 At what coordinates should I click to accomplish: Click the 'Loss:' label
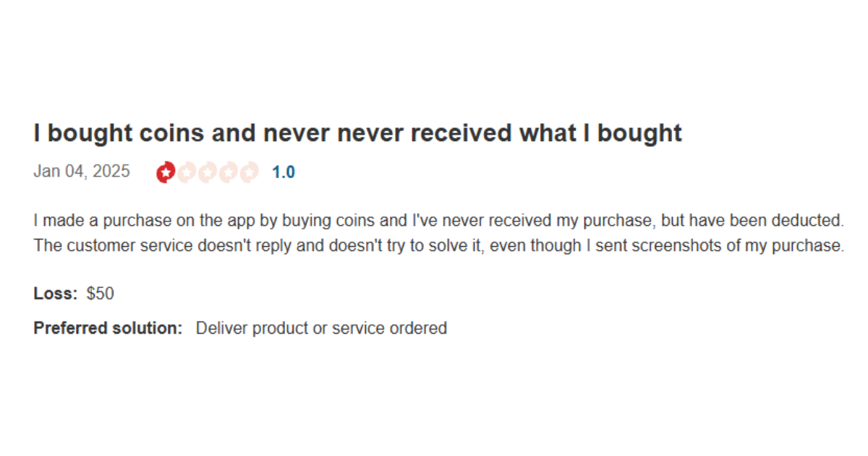56,294
